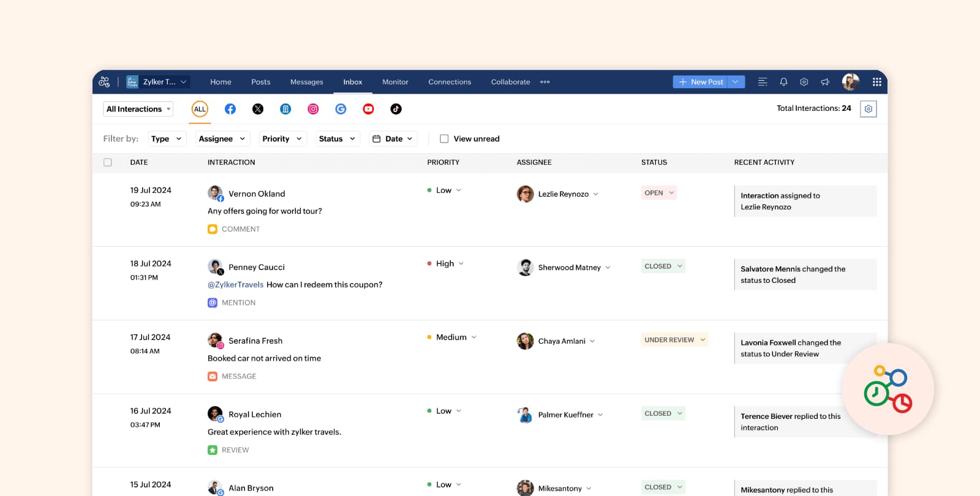The image size is (980, 496).
Task: Open Vernon Okland's profile picture
Action: [215, 194]
